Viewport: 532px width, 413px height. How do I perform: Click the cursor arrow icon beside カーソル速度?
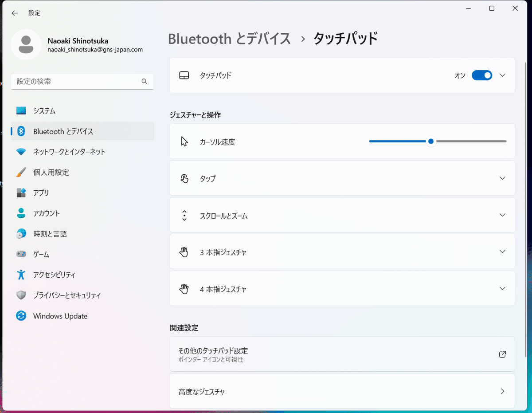(184, 142)
